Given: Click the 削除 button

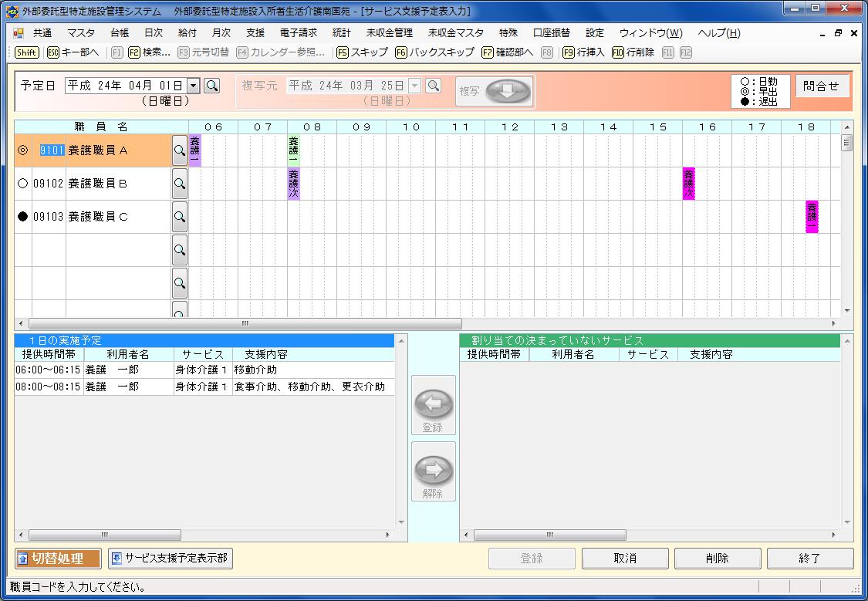Looking at the screenshot, I should (717, 559).
